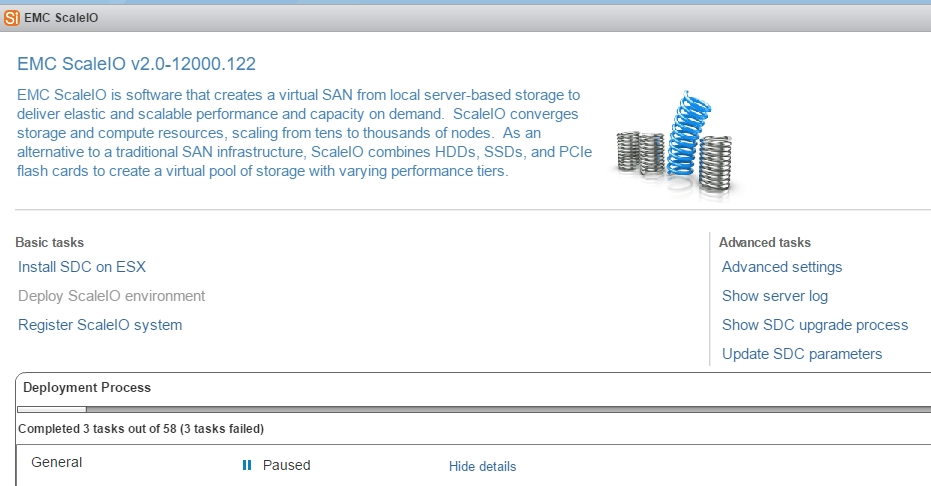
Task: Click the Deployment Process panel title
Action: tap(87, 387)
